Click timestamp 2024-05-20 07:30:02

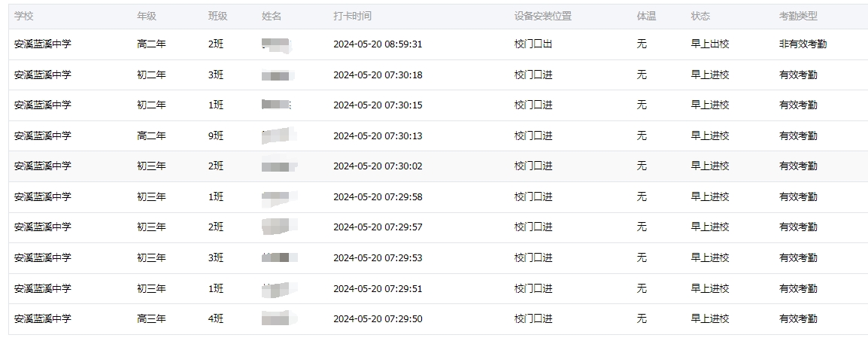pos(378,166)
